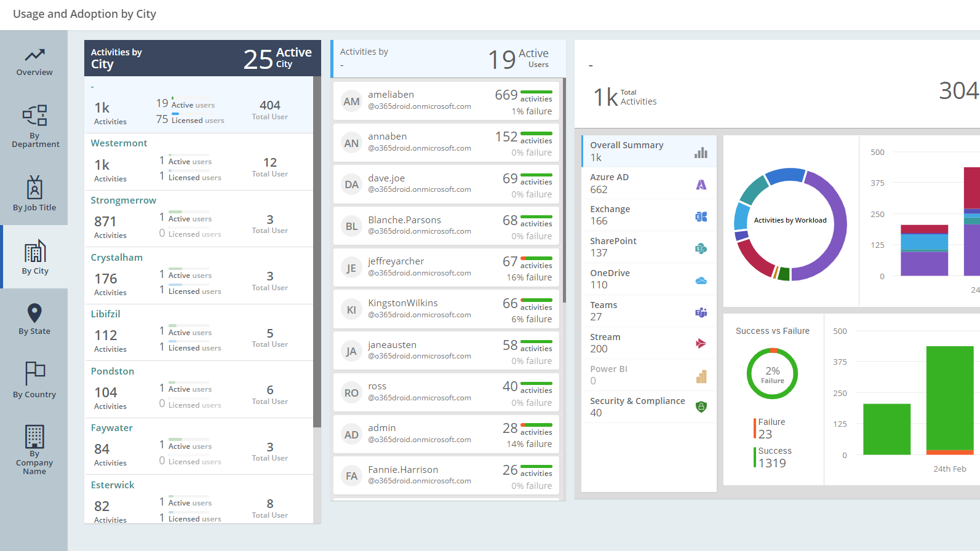
Task: Click the 2% Failure gauge ring
Action: (772, 374)
